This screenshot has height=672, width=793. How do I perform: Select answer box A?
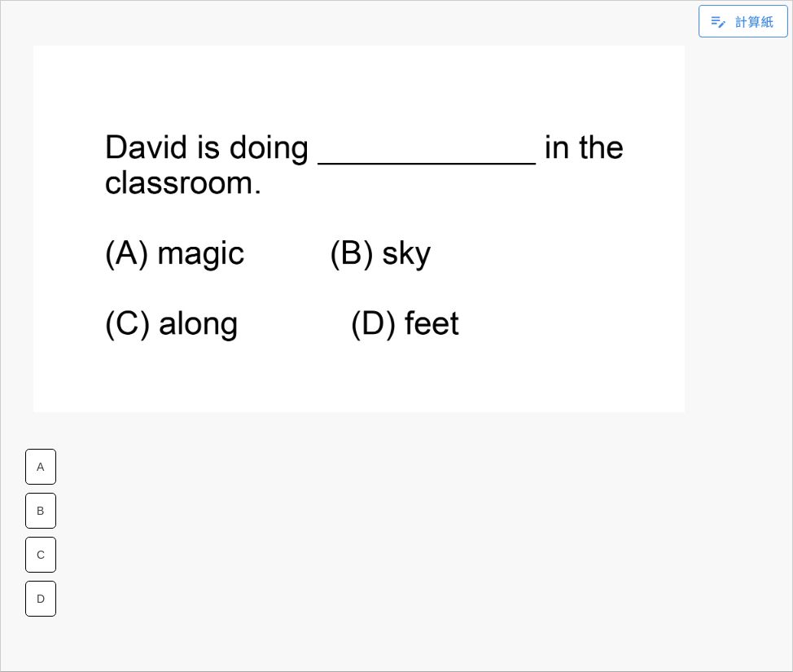point(41,467)
